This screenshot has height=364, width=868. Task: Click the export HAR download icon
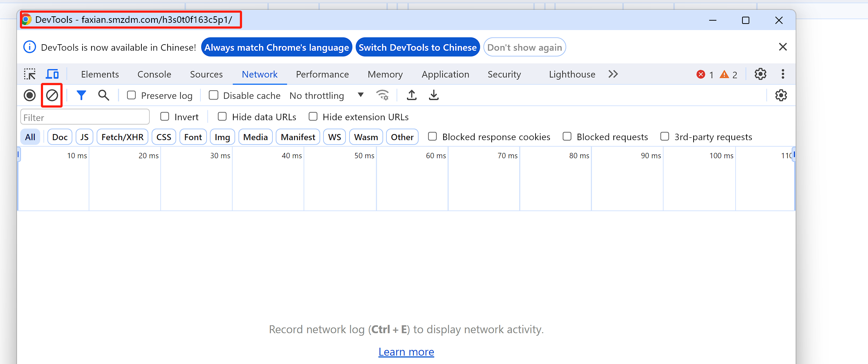(434, 95)
